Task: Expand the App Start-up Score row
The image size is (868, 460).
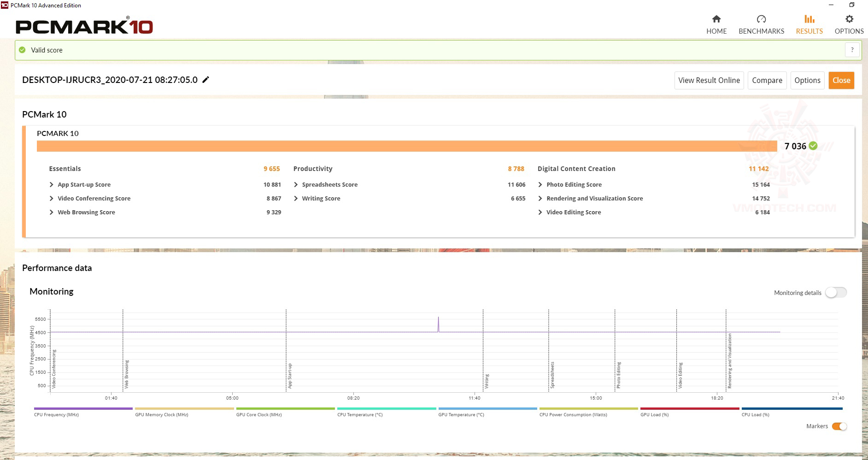Action: tap(80, 184)
